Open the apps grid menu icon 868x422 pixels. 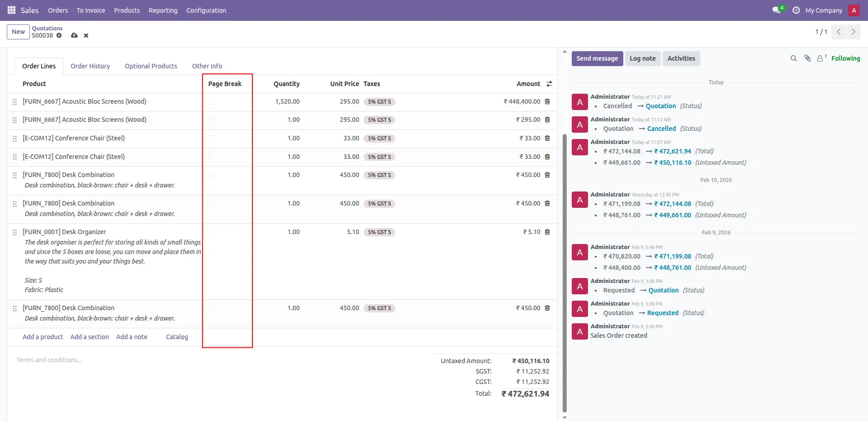click(x=11, y=10)
